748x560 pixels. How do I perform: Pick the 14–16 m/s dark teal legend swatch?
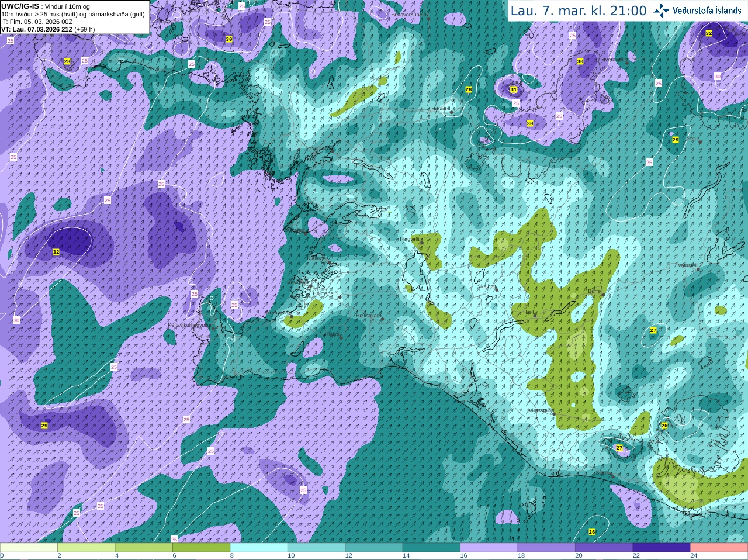[x=432, y=548]
